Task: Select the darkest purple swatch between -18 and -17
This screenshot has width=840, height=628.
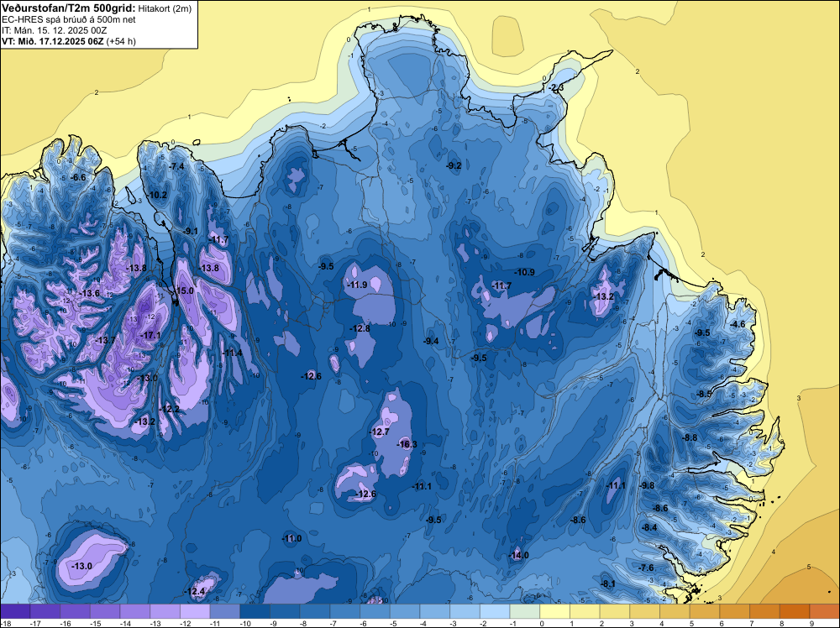Action: [15, 611]
